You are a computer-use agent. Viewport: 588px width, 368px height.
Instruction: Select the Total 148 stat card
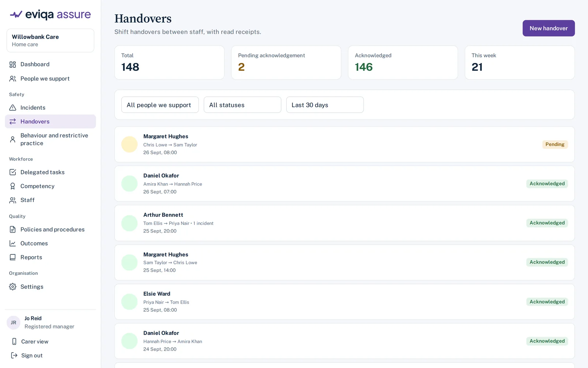[169, 63]
